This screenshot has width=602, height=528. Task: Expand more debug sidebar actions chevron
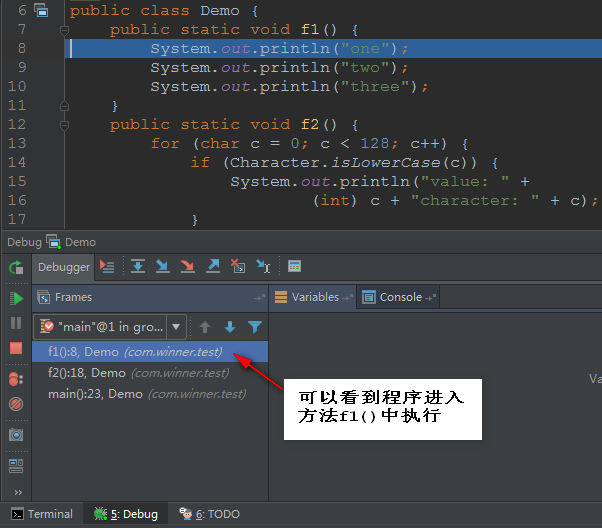[18, 492]
